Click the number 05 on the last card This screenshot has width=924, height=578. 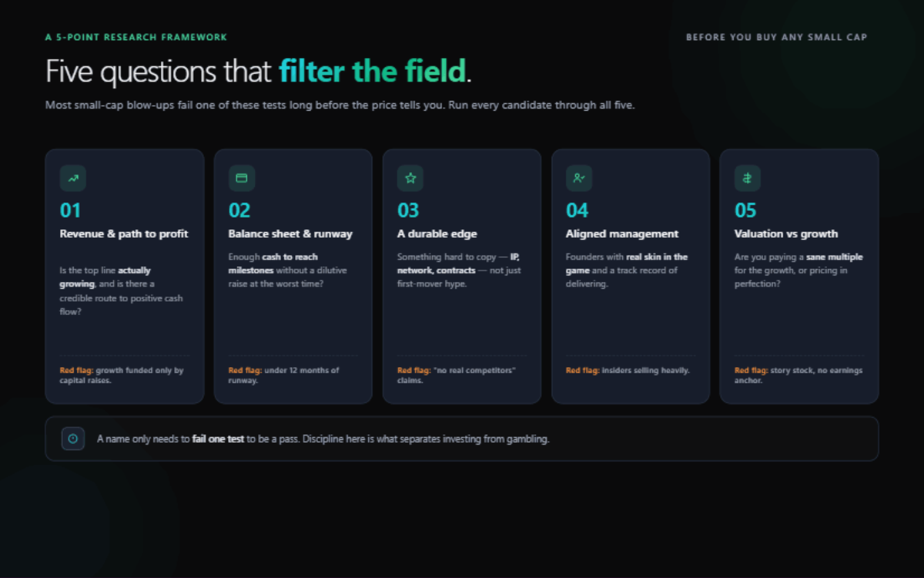point(745,210)
